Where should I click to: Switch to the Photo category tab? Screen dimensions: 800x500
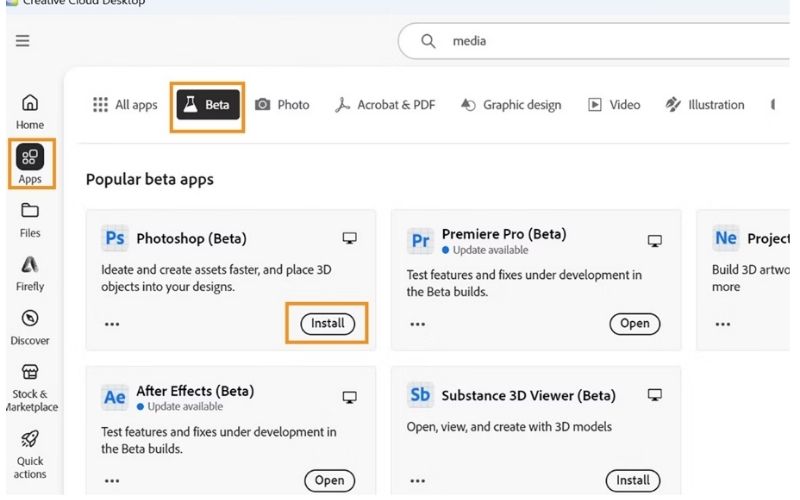282,105
